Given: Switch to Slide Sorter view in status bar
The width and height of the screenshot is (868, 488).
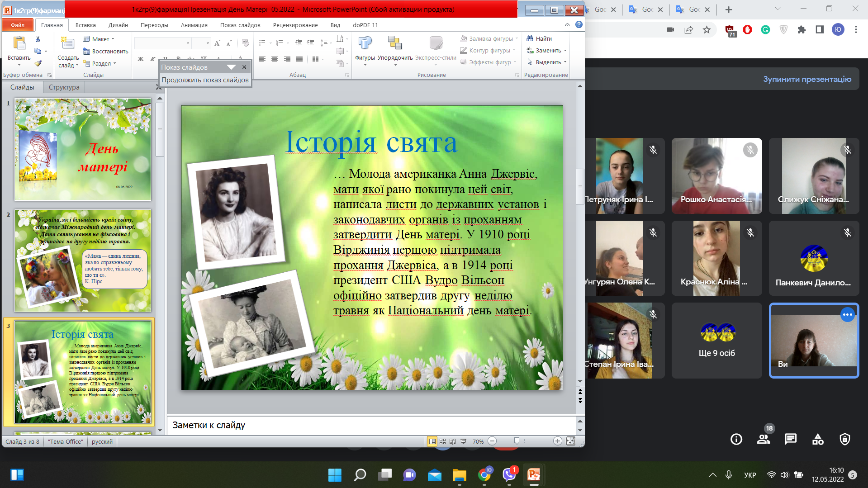Looking at the screenshot, I should point(442,441).
